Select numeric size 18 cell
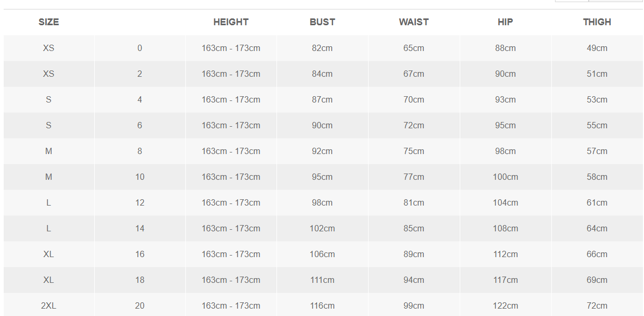 click(x=140, y=280)
